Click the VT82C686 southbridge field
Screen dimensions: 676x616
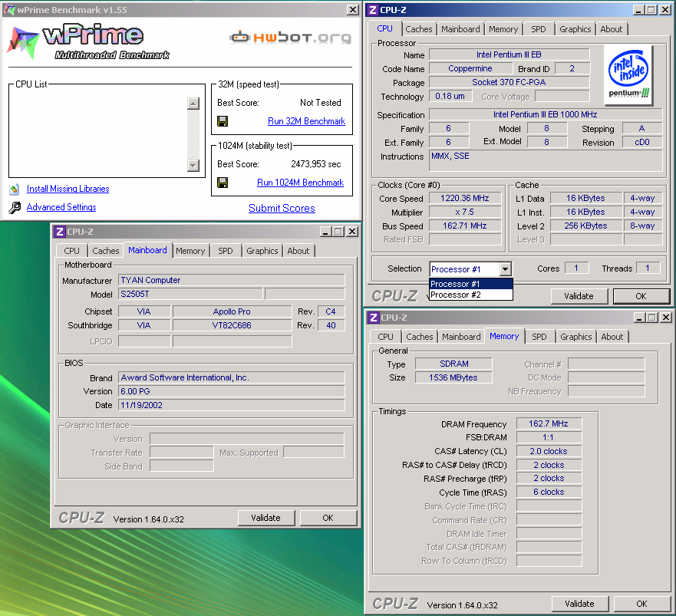click(232, 325)
